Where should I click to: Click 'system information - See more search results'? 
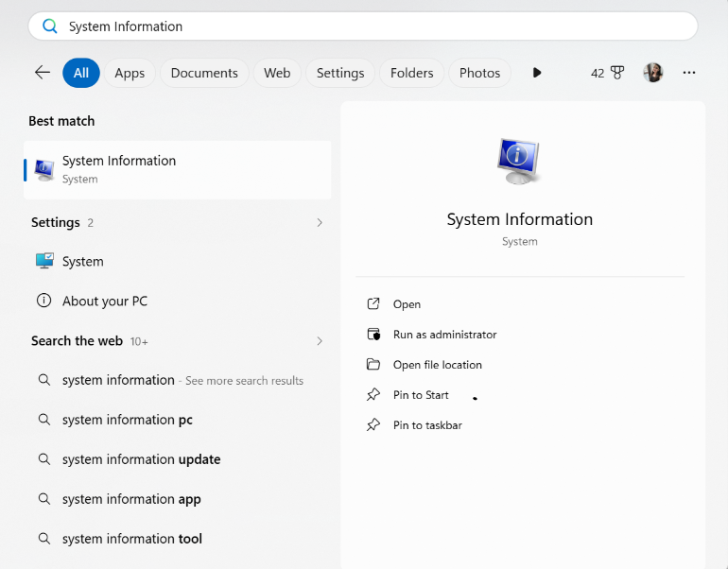(x=178, y=380)
